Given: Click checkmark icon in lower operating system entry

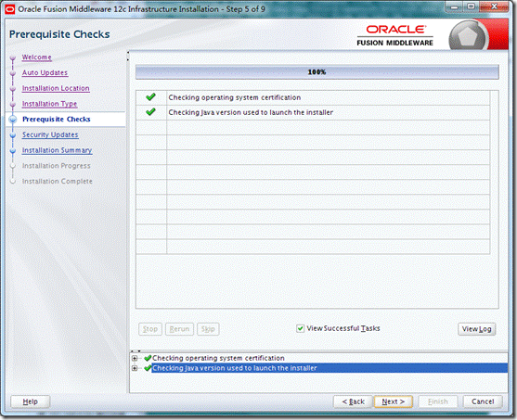Looking at the screenshot, I should pyautogui.click(x=148, y=358).
